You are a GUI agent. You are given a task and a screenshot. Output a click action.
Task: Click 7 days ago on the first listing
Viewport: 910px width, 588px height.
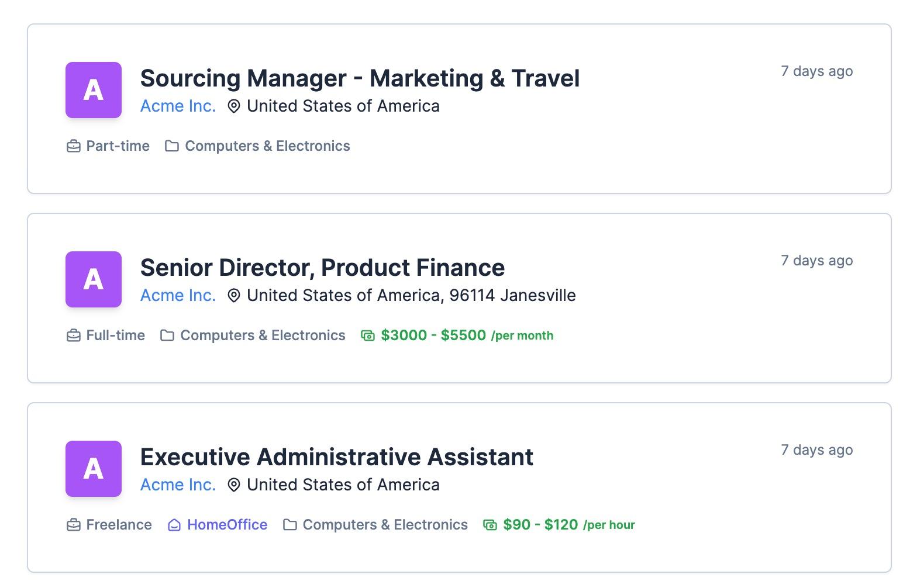(816, 71)
